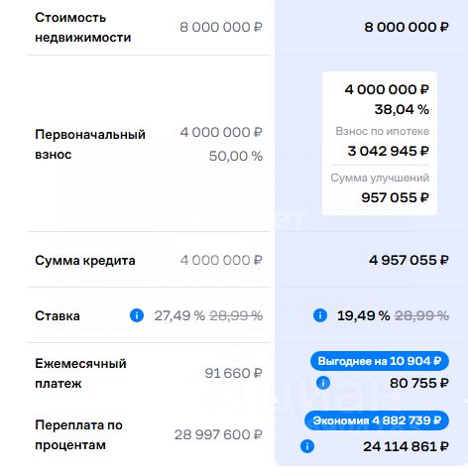Click the 38,04 % down payment percentage
This screenshot has width=468, height=476.
coord(402,109)
